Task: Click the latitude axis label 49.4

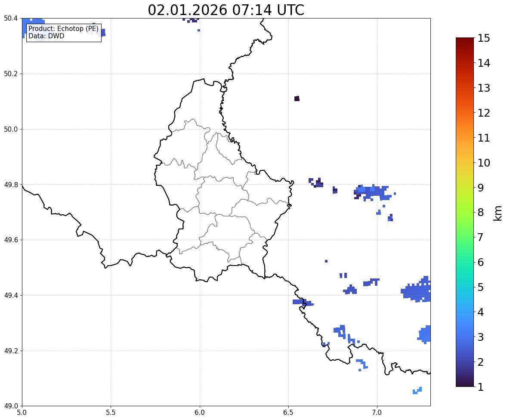Action: point(11,296)
